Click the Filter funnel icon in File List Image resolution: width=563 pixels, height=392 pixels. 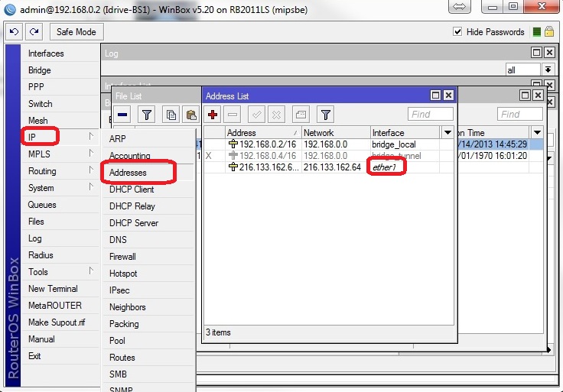click(147, 115)
